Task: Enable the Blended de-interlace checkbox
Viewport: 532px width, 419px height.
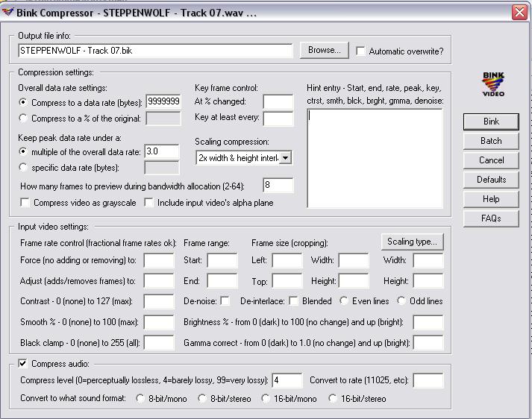Action: point(293,300)
